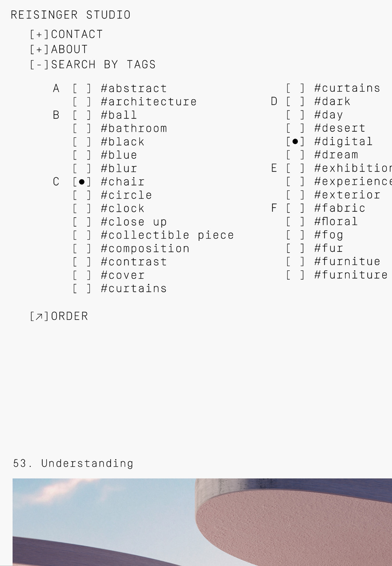Image resolution: width=392 pixels, height=566 pixels.
Task: Check the #fog tag checkbox
Action: (295, 235)
